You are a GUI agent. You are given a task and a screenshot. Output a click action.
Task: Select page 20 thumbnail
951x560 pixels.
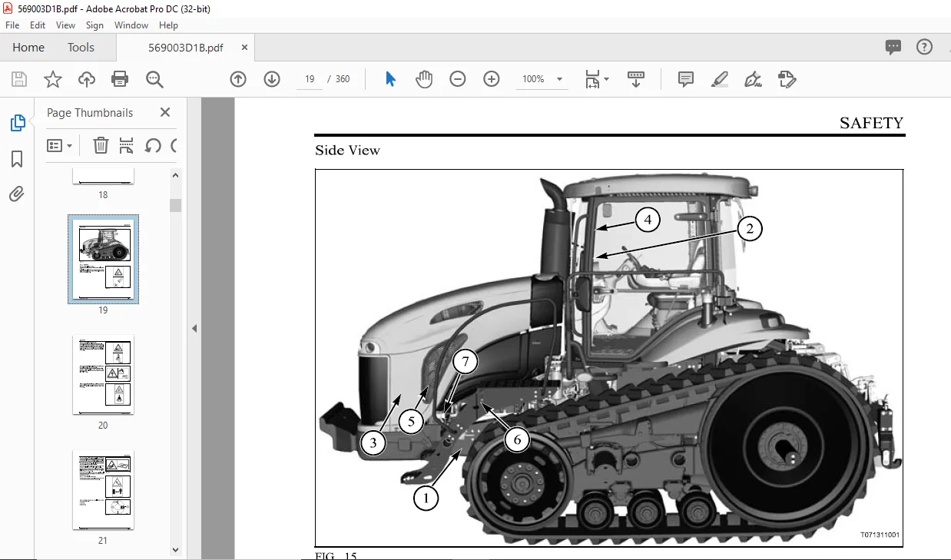(103, 374)
